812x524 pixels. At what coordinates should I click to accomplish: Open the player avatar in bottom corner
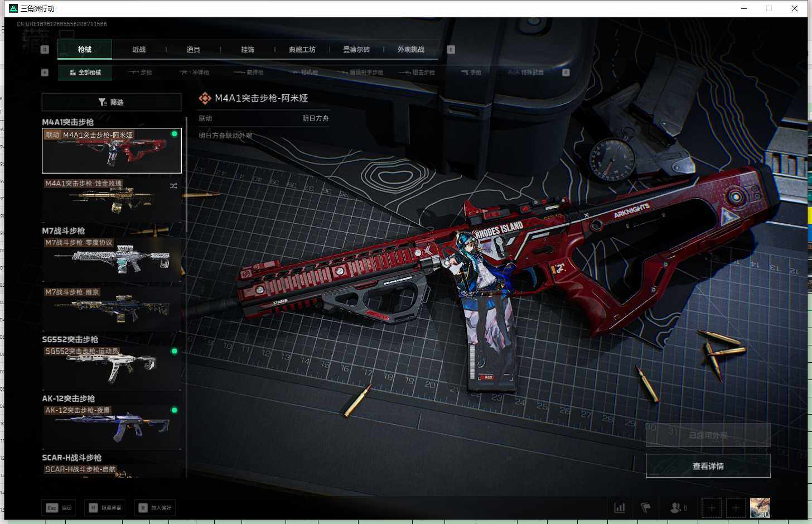[x=760, y=508]
